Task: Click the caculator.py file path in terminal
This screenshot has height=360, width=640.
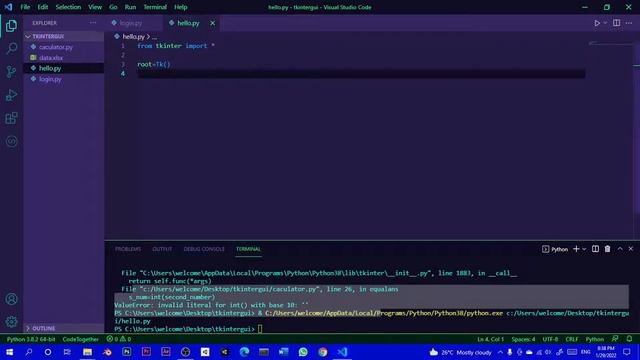Action: click(229, 289)
